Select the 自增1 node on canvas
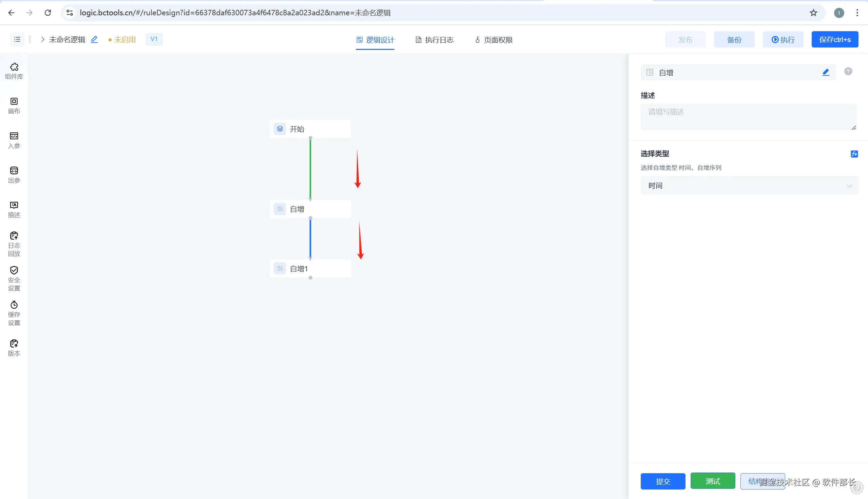868x499 pixels. pos(310,268)
